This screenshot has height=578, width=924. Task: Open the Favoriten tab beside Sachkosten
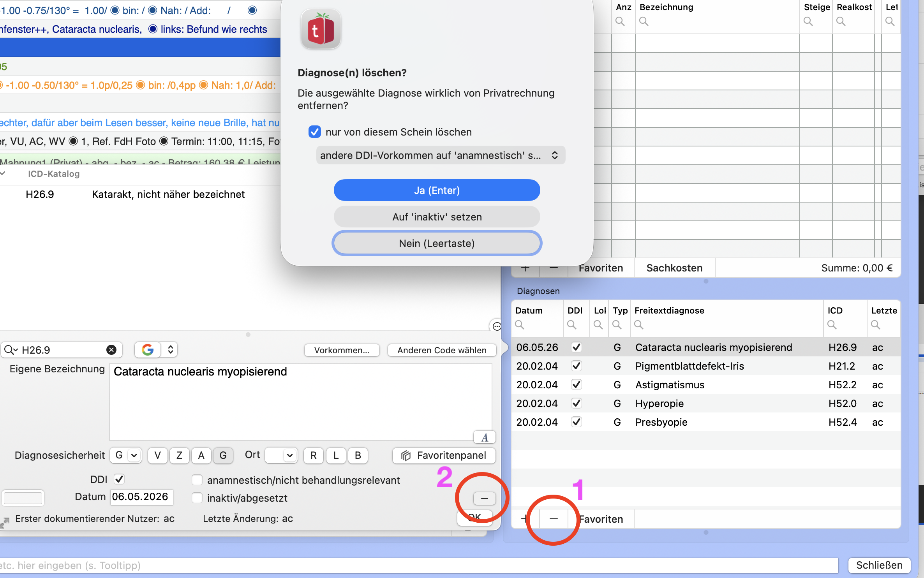click(601, 268)
